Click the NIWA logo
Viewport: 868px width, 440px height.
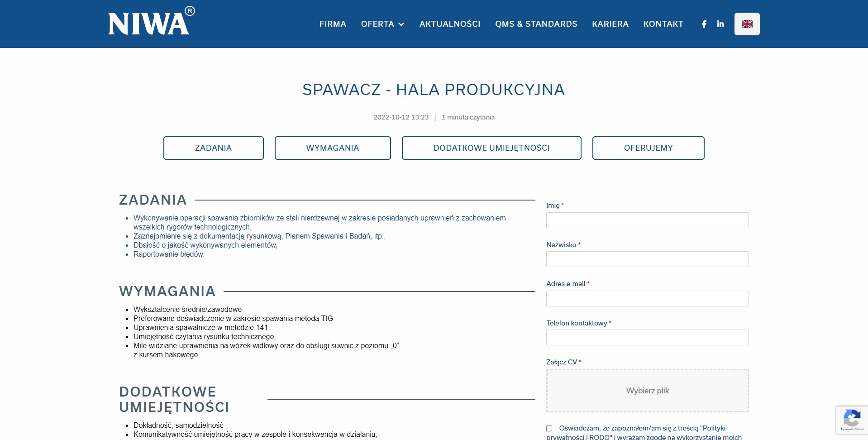tap(152, 21)
